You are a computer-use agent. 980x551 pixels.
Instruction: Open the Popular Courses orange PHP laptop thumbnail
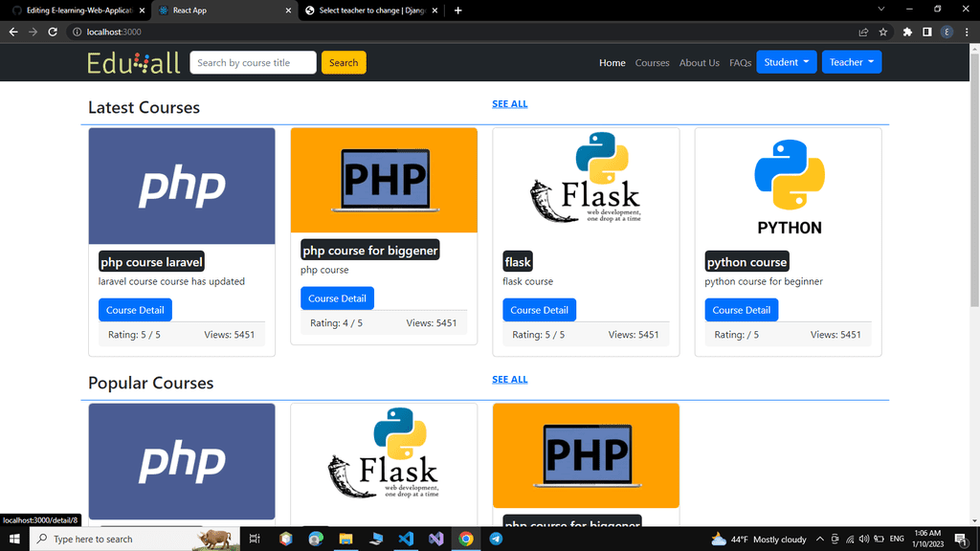pos(586,455)
